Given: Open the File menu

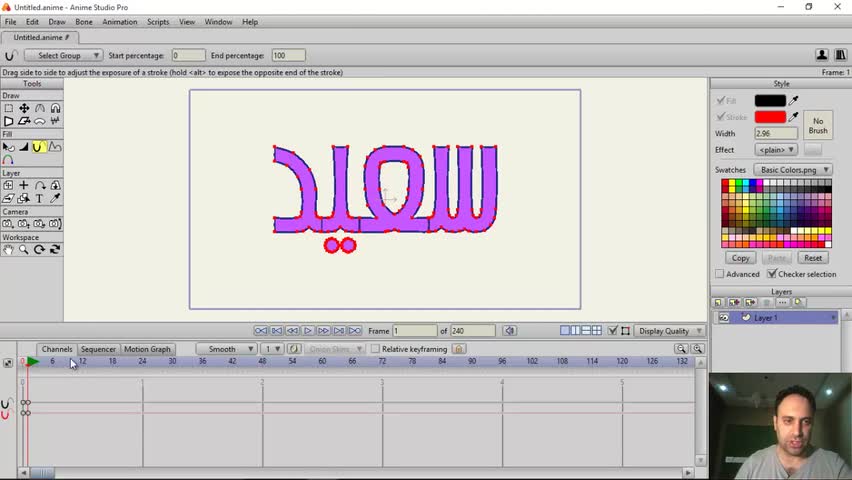Looking at the screenshot, I should click(x=10, y=22).
